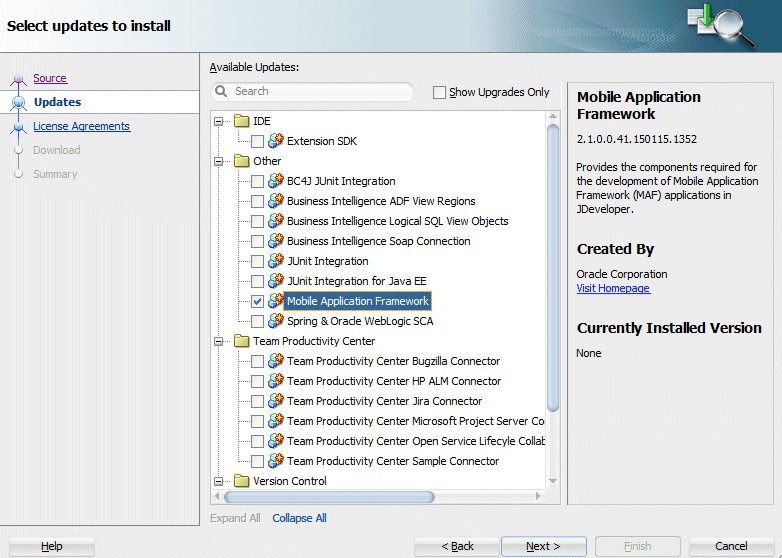Click the IDE folder icon
The image size is (782, 558).
(241, 121)
